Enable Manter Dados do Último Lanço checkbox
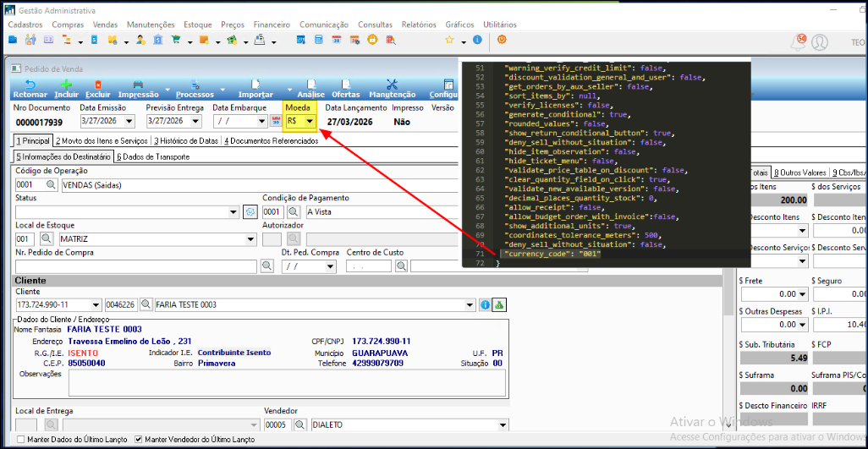 (x=20, y=440)
